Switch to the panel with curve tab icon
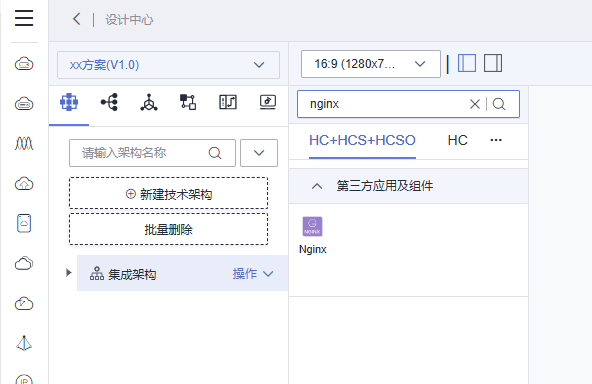 228,102
